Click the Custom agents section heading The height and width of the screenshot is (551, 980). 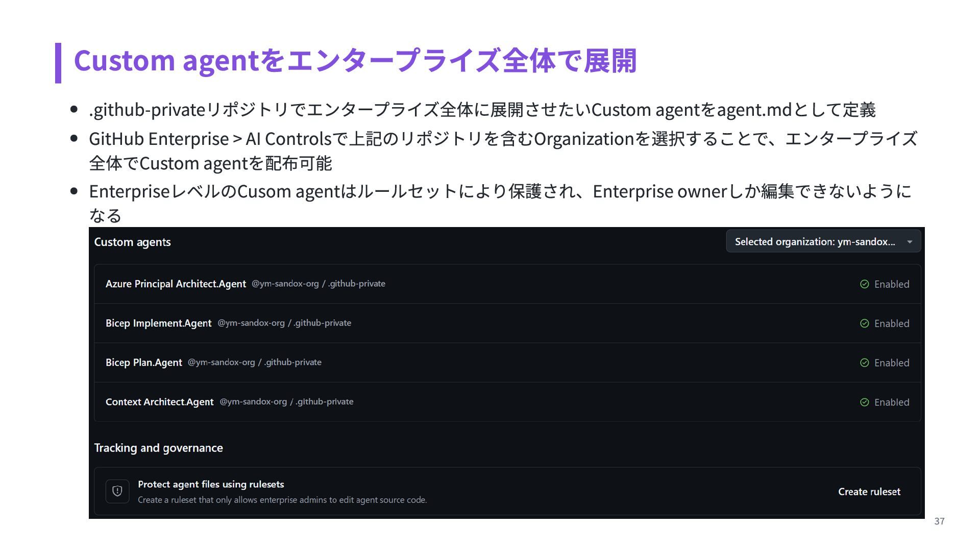(x=132, y=242)
